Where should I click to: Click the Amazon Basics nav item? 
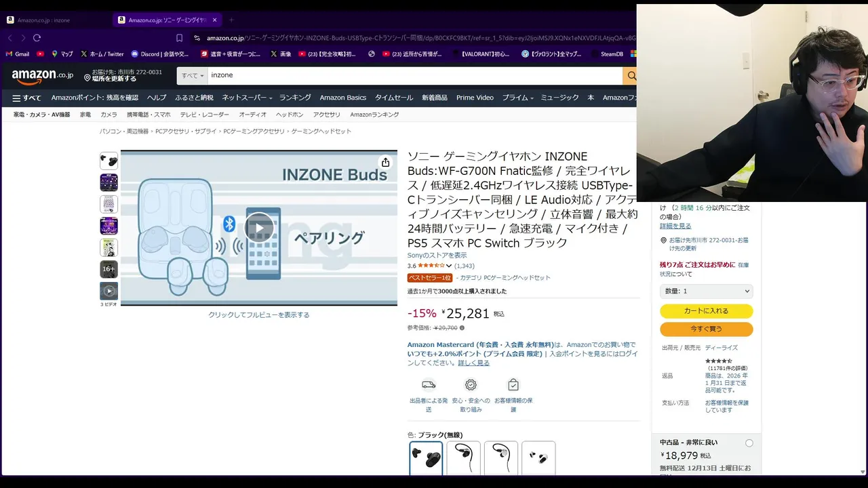[x=342, y=98]
